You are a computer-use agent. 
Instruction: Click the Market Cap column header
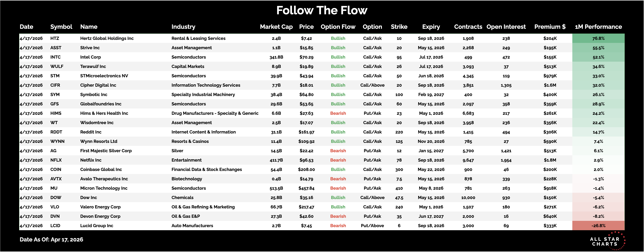[x=276, y=27]
